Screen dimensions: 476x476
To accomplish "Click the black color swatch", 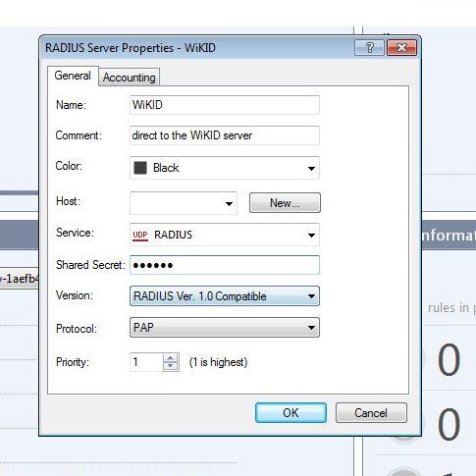I will pyautogui.click(x=140, y=168).
